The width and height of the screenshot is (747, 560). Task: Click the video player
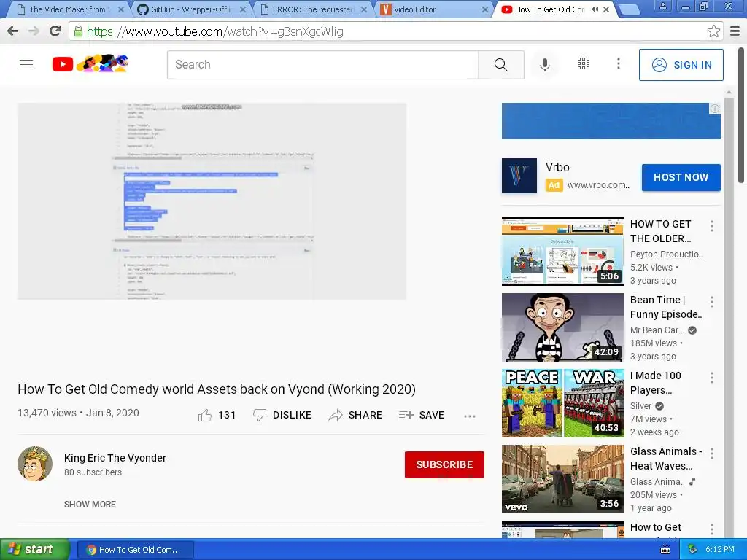point(212,201)
